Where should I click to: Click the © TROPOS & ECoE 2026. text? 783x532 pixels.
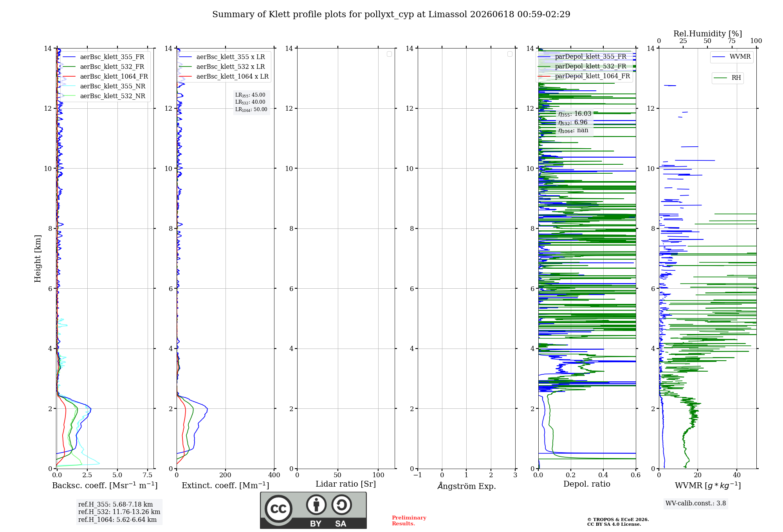click(618, 519)
